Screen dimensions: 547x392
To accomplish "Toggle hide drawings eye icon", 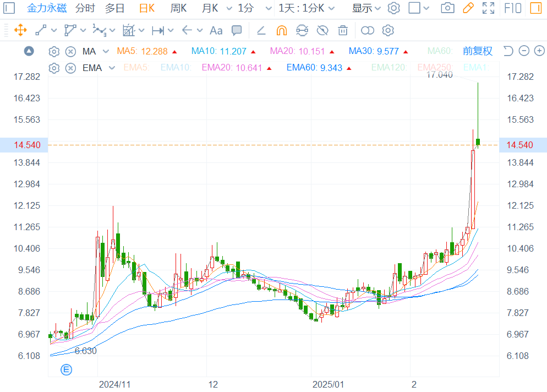I will [x=322, y=30].
